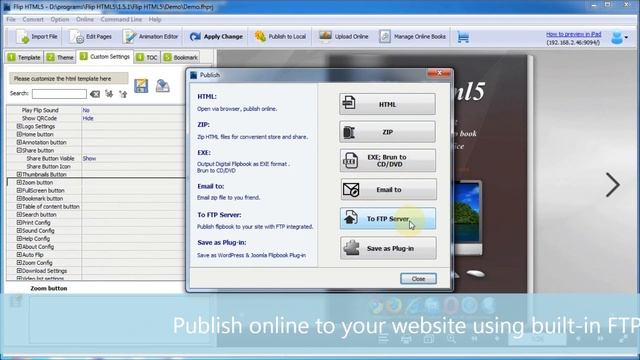Select the Custom Settings tab

tap(105, 57)
